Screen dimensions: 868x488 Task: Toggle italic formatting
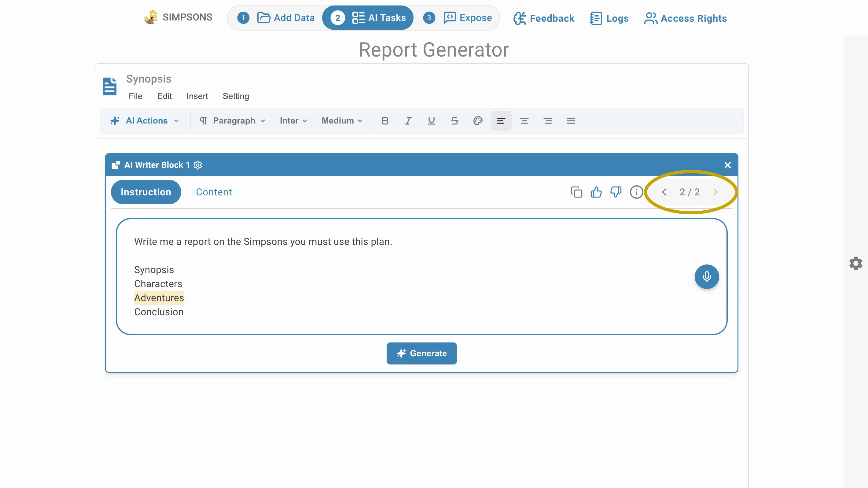pos(408,121)
